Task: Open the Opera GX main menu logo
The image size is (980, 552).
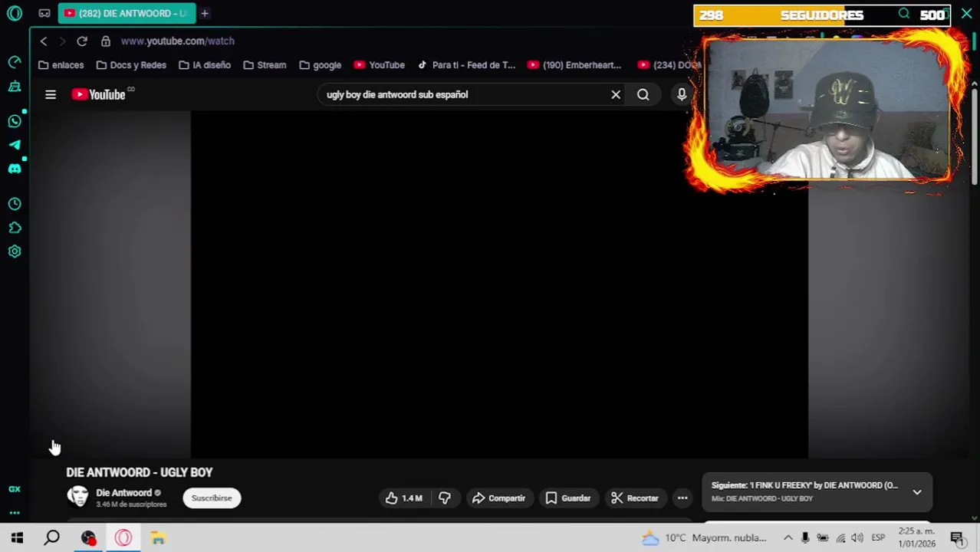Action: pos(15,13)
